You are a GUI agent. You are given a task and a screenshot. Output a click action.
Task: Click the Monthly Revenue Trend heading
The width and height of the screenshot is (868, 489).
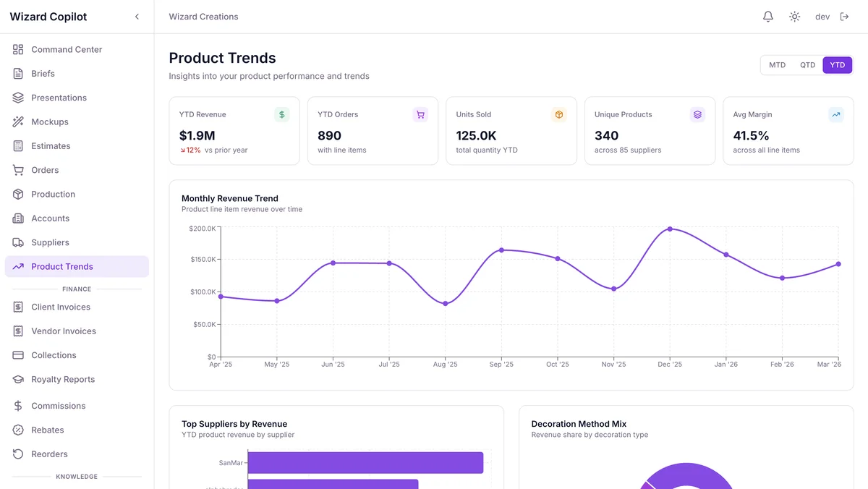point(230,198)
